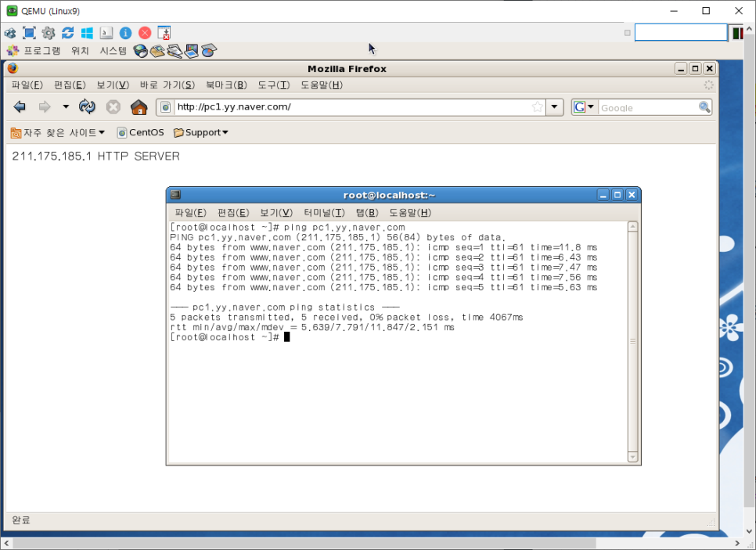
Task: Click the blue information icon
Action: tap(125, 33)
